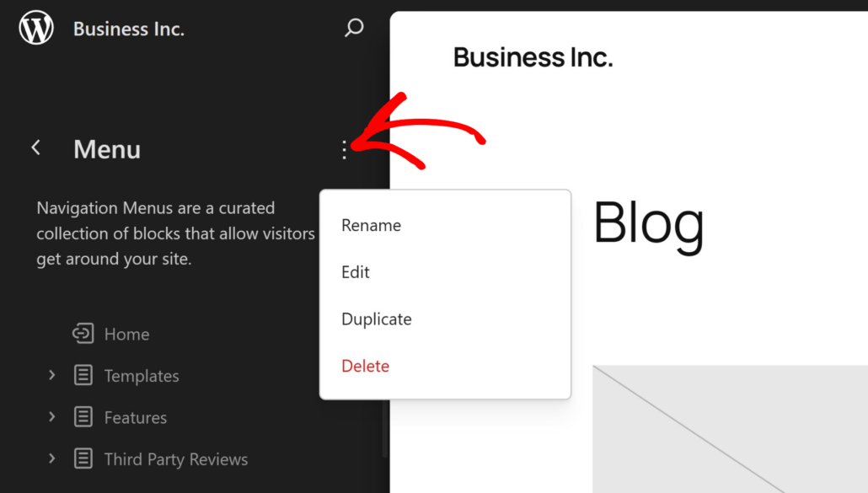Click the Home link icon in the menu list
This screenshot has height=493, width=868.
tap(83, 333)
